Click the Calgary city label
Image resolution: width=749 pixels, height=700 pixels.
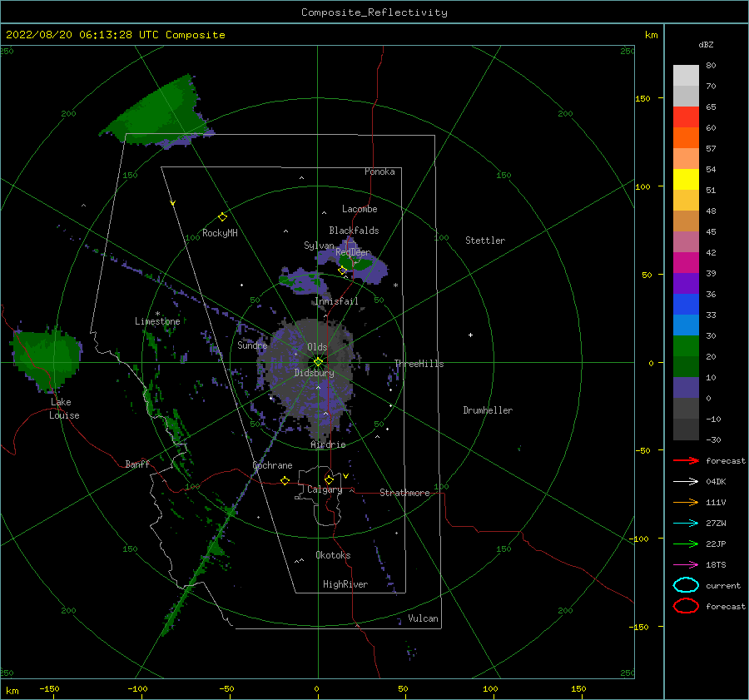(325, 489)
